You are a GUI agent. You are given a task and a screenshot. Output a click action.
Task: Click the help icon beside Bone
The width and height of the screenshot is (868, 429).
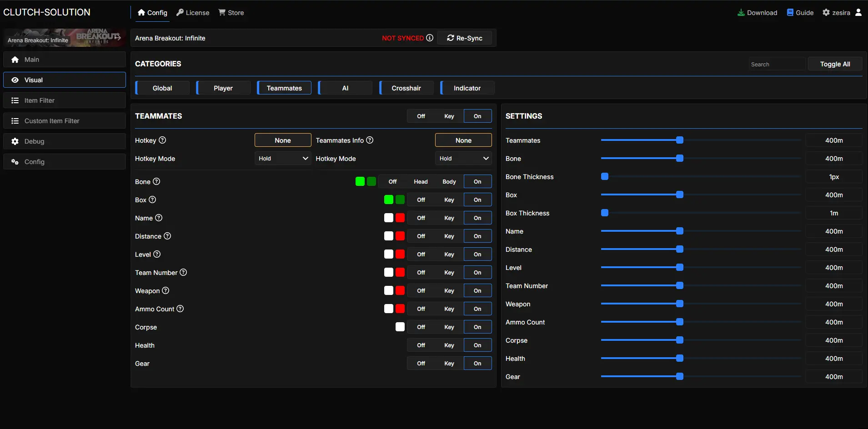coord(156,181)
